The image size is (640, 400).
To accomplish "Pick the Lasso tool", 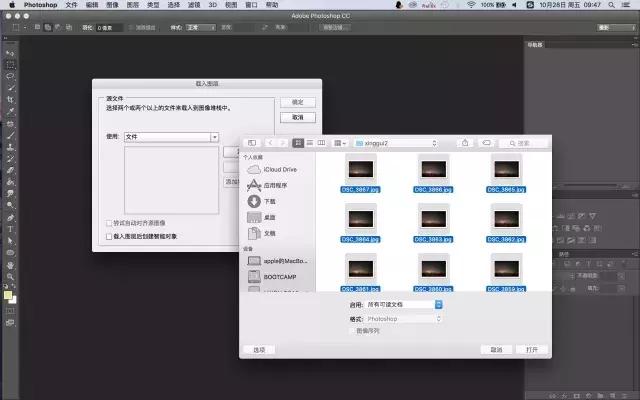I will (10, 76).
